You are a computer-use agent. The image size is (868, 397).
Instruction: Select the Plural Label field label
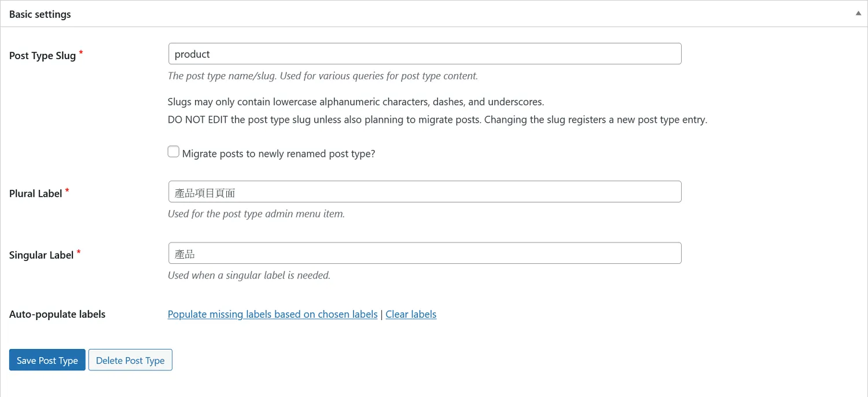click(x=35, y=193)
